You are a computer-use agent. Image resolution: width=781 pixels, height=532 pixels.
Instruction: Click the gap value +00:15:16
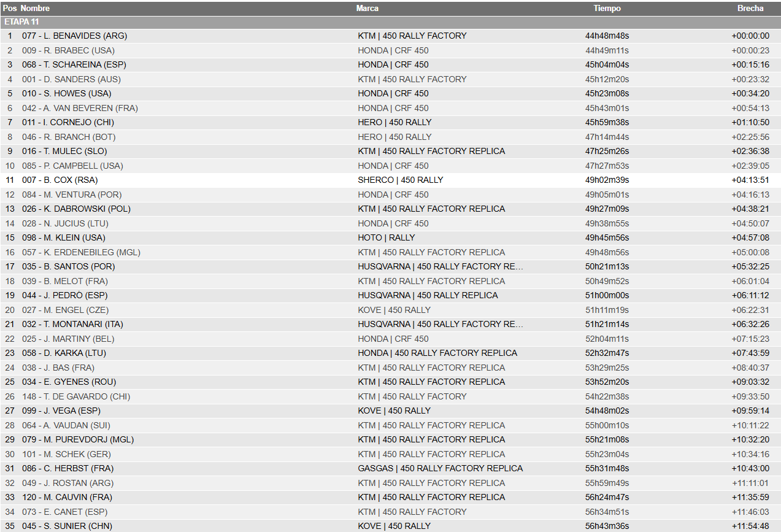(750, 64)
